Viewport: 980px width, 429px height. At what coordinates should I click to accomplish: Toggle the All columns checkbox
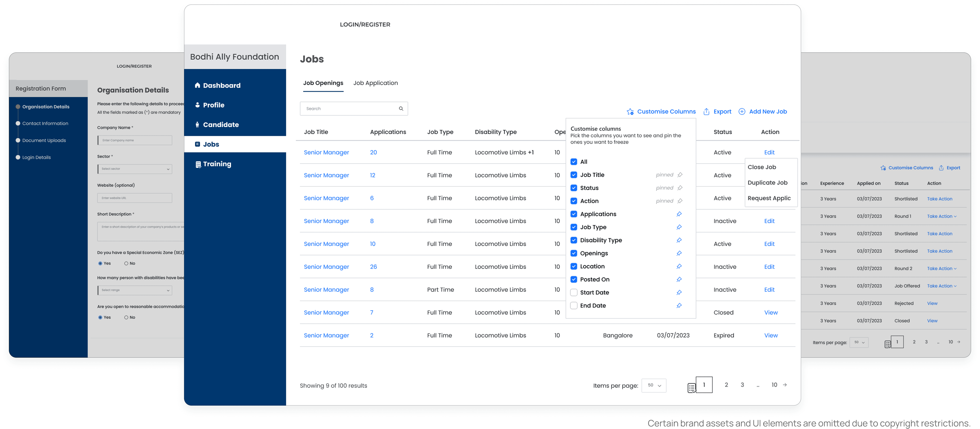[574, 162]
